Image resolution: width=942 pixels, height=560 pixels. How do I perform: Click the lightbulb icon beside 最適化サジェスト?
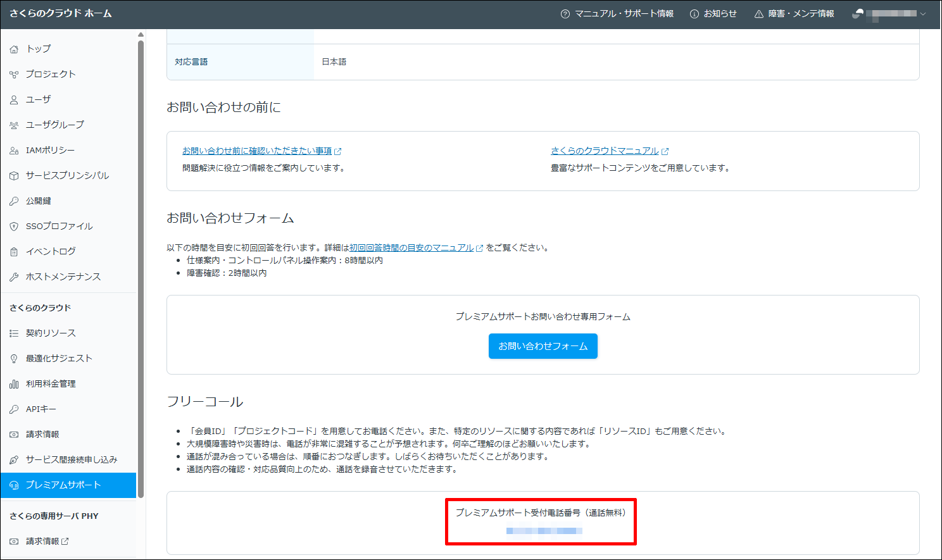click(x=14, y=359)
